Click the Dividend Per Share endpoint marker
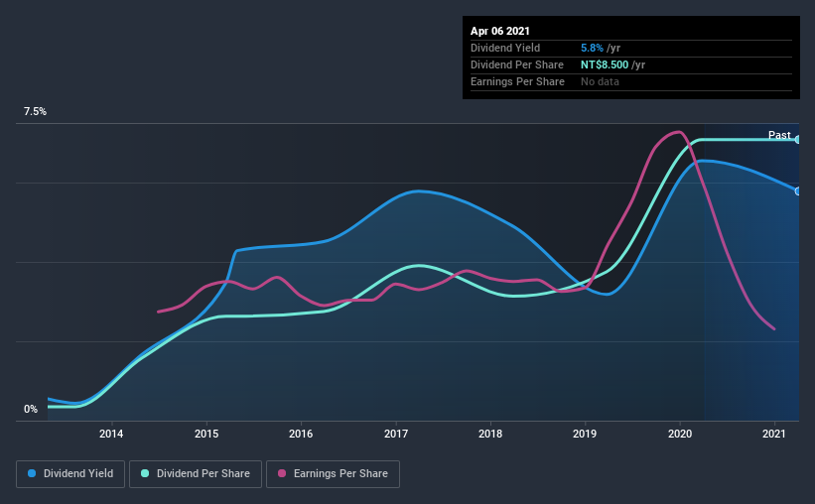 [x=797, y=140]
